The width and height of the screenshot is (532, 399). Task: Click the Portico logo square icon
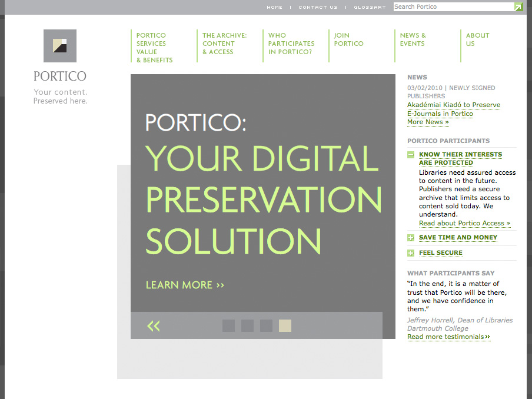[59, 46]
